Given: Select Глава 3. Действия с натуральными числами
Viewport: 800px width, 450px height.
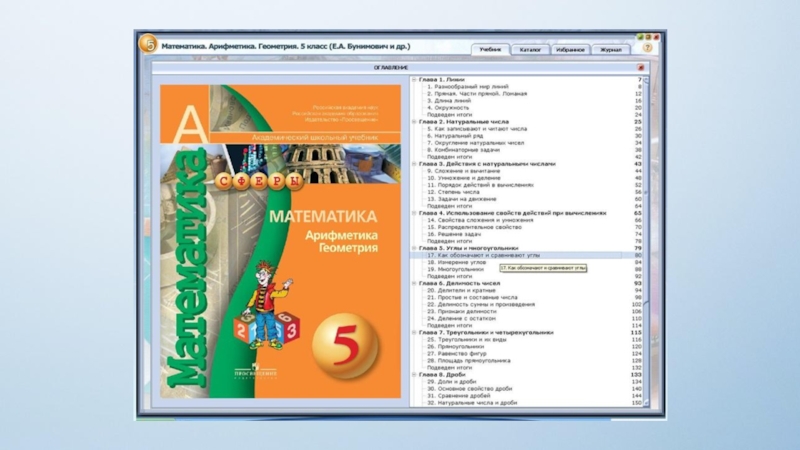Looking at the screenshot, I should tap(487, 164).
